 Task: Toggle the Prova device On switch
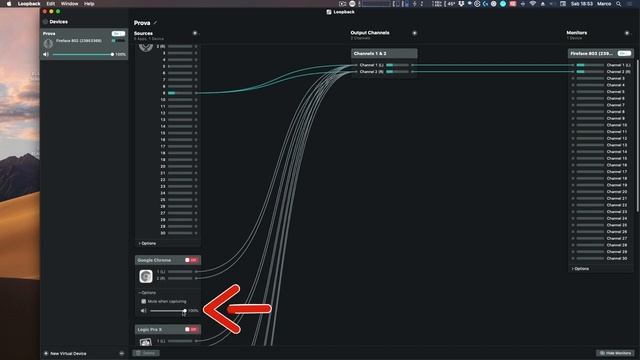click(x=118, y=33)
